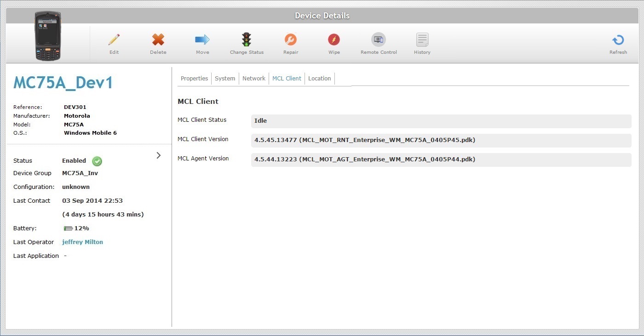This screenshot has height=336, width=644.
Task: Open the System tab
Action: coord(225,79)
